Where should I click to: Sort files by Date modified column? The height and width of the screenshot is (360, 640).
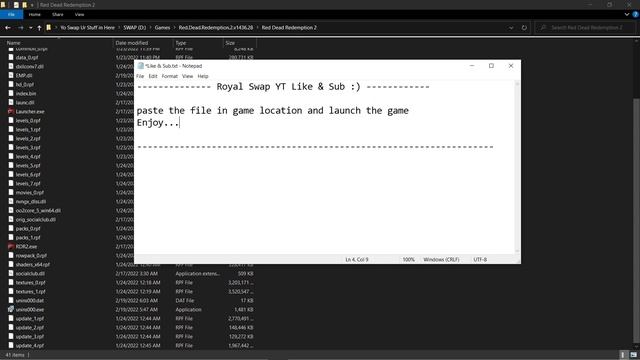pos(132,43)
